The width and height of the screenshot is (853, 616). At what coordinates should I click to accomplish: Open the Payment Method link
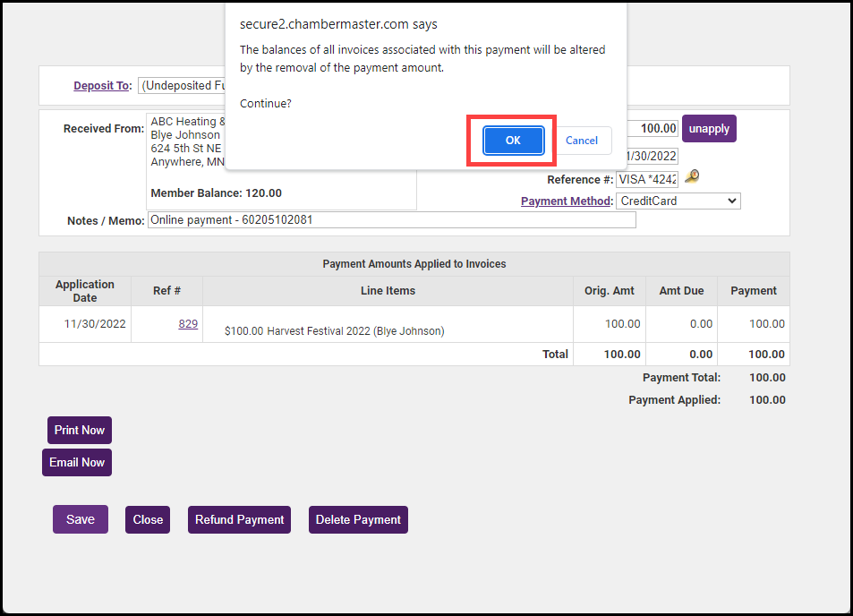coord(566,201)
